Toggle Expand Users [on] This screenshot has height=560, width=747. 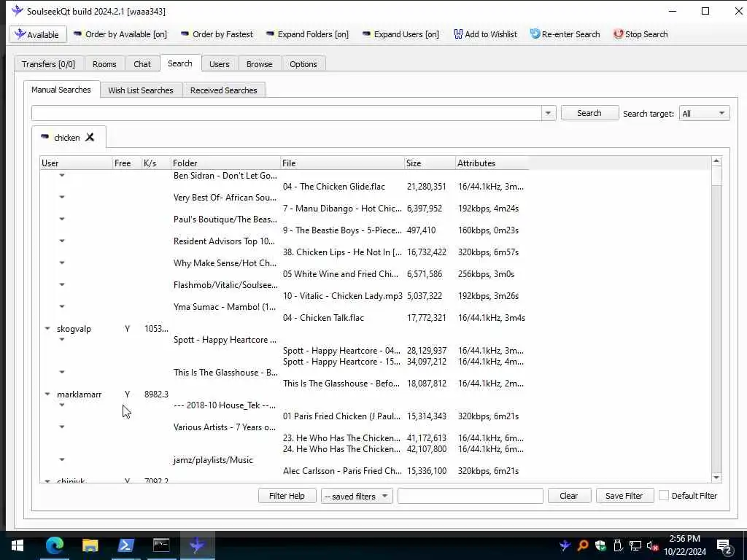400,34
